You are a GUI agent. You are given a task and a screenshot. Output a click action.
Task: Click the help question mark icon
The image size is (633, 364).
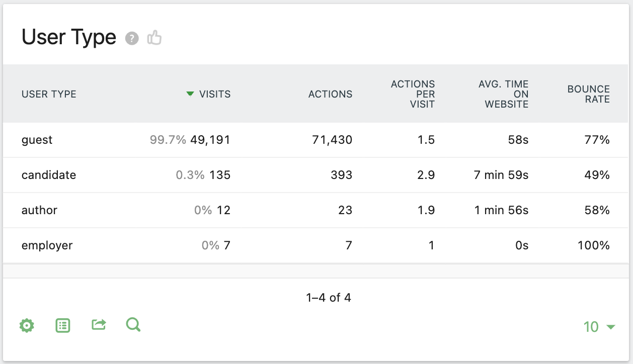point(132,38)
